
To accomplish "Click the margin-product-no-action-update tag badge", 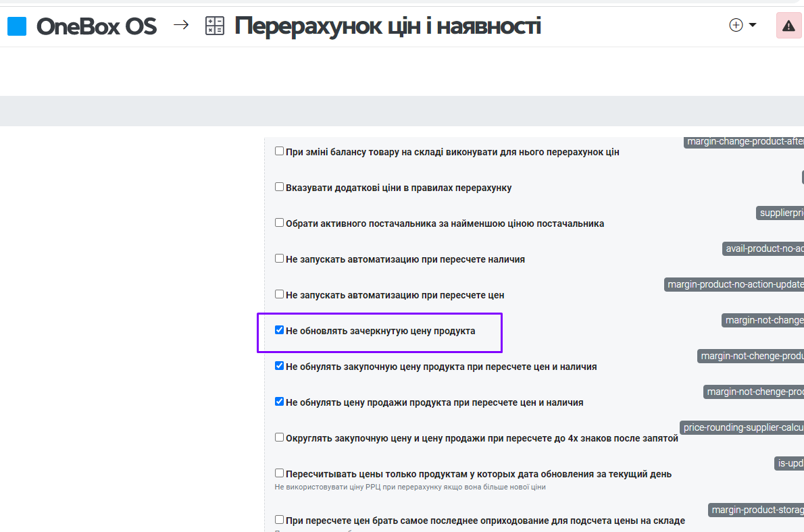I will 734,285.
